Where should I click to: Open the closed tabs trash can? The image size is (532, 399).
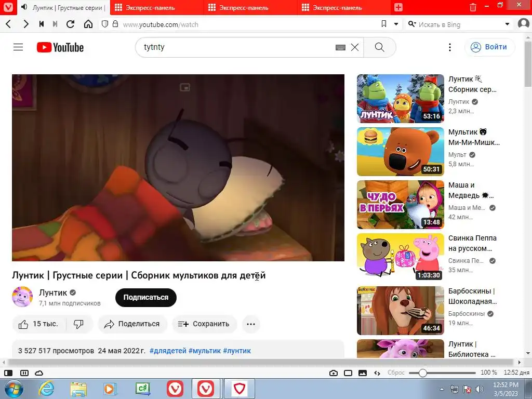click(x=473, y=7)
